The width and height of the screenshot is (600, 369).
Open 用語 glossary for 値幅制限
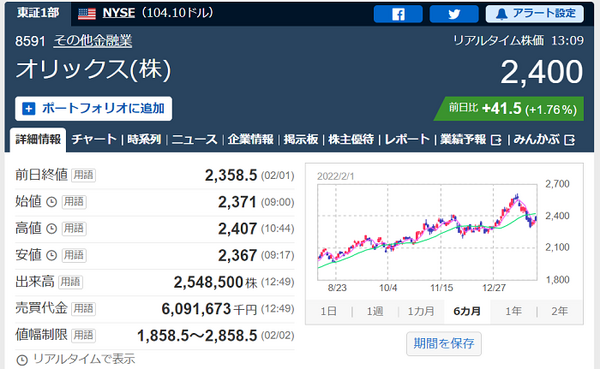[x=83, y=335]
